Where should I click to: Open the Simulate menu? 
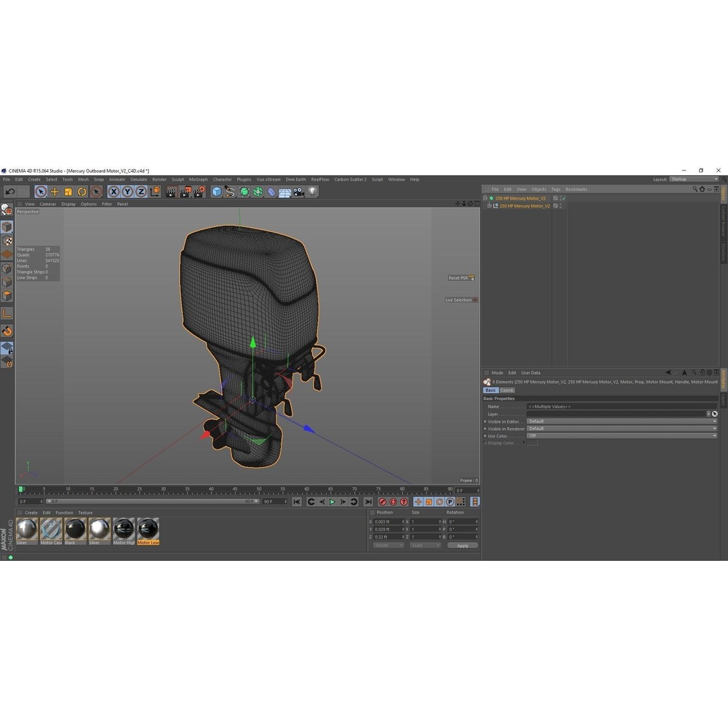138,180
